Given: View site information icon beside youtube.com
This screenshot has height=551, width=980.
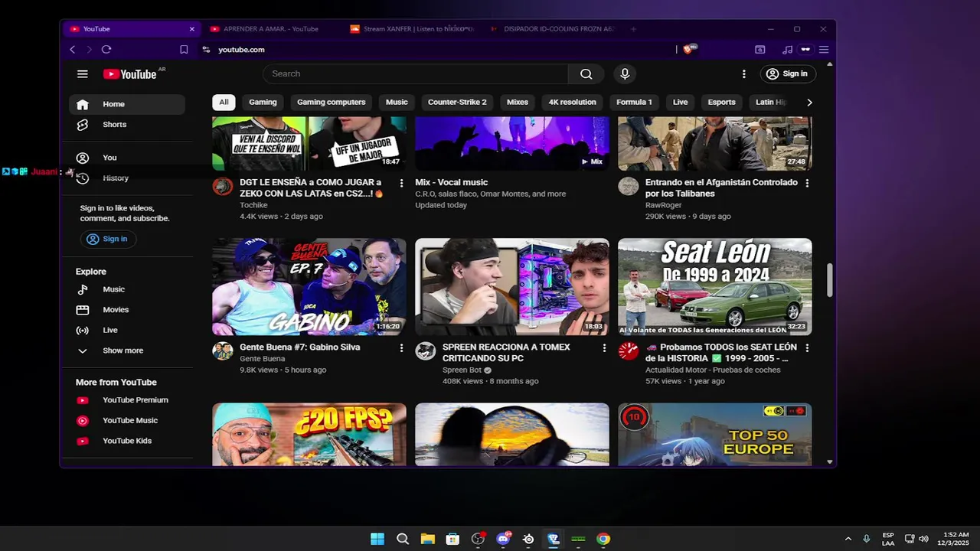Looking at the screenshot, I should [x=206, y=50].
